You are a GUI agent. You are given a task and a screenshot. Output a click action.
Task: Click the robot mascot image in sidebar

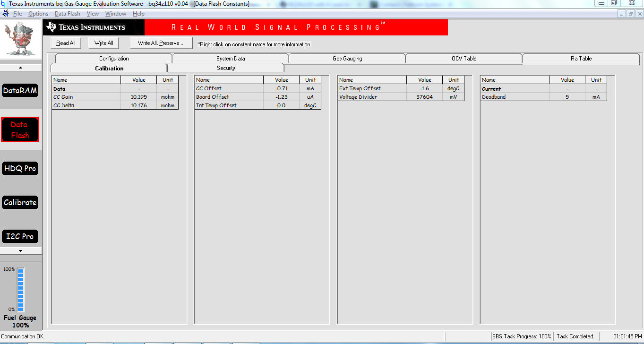tap(20, 40)
